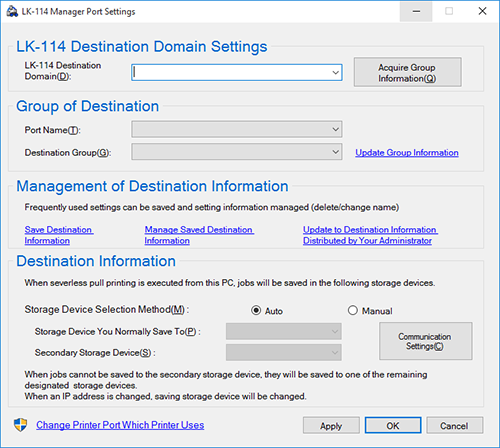500x448 pixels.
Task: Click the Apply button
Action: (331, 426)
